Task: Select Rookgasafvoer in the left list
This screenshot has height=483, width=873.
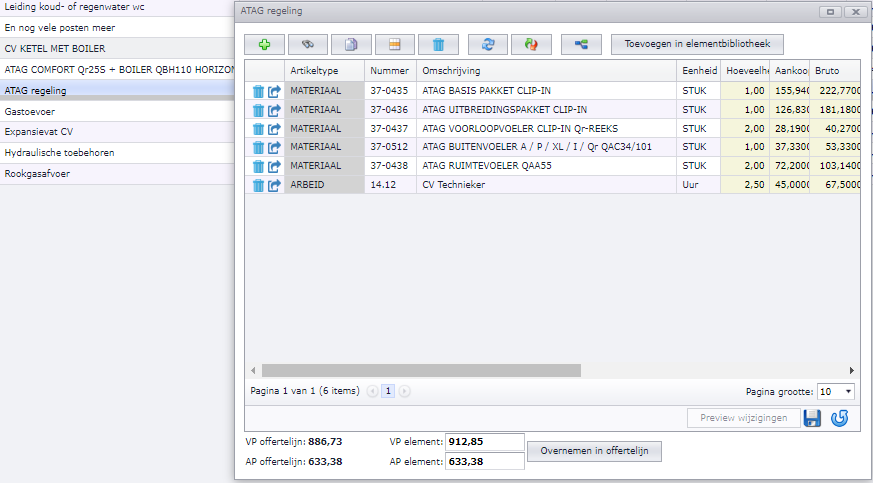Action: coord(117,174)
